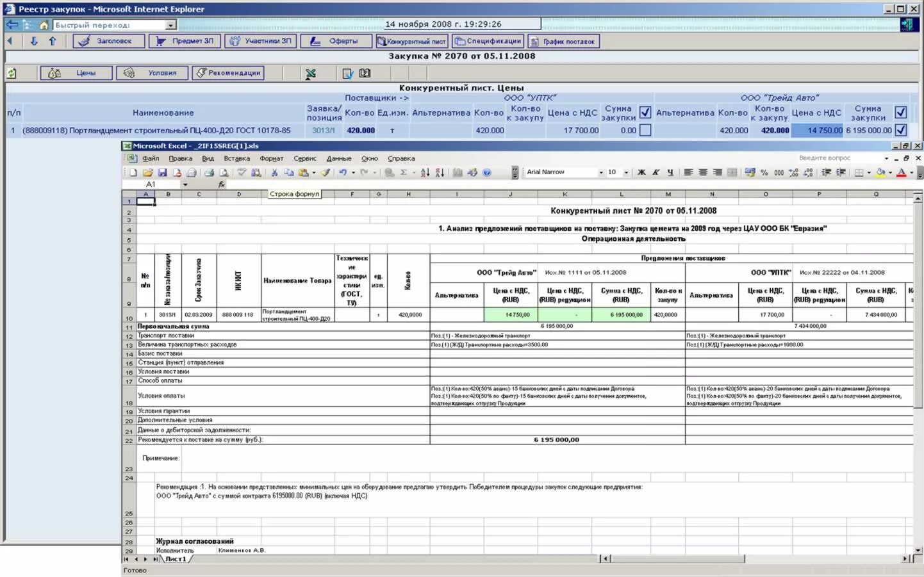Open the font color red A swatch

click(x=902, y=172)
